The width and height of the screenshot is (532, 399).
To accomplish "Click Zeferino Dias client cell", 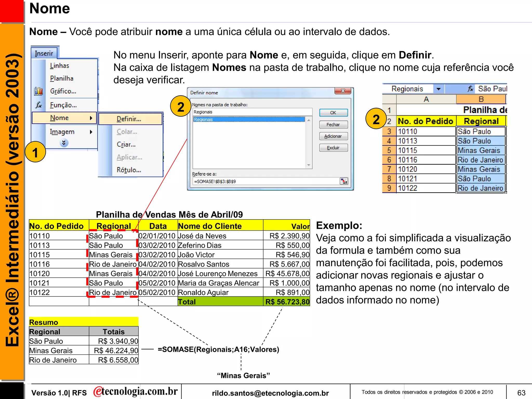I will click(x=220, y=245).
